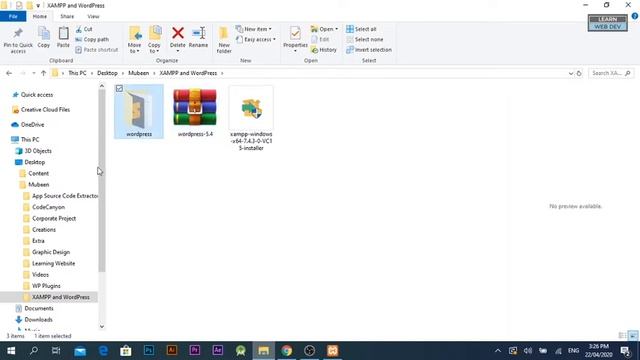Expand the Open button dropdown
This screenshot has width=640, height=360.
point(336,29)
